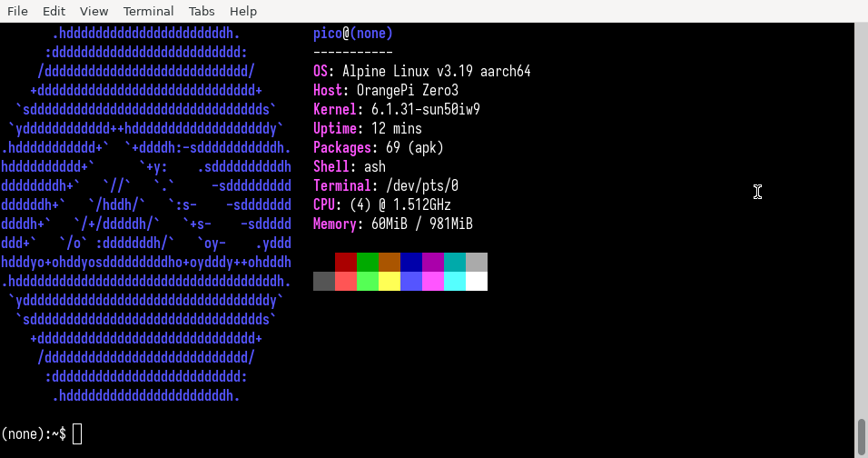The height and width of the screenshot is (458, 868).
Task: Click the pico@(none) title text
Action: pos(353,34)
